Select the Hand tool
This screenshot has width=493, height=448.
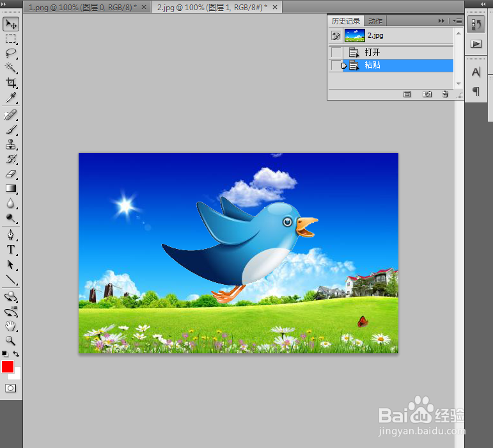11,326
